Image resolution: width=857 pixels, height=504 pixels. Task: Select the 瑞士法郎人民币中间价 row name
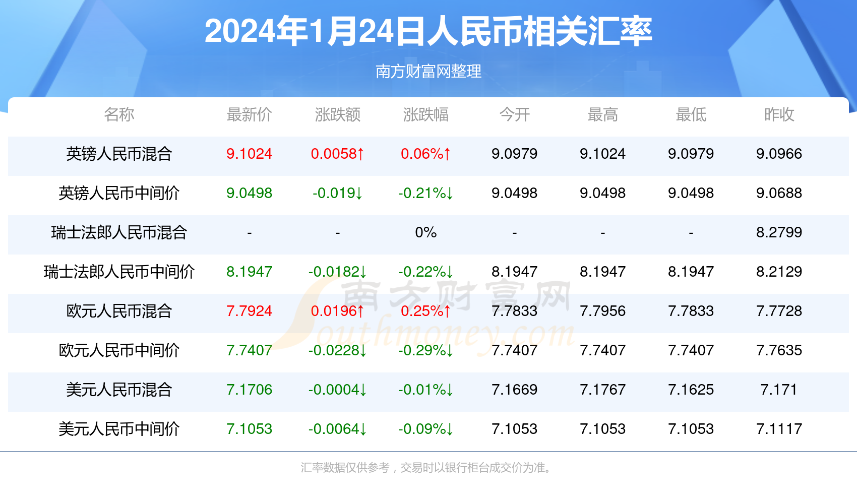119,272
